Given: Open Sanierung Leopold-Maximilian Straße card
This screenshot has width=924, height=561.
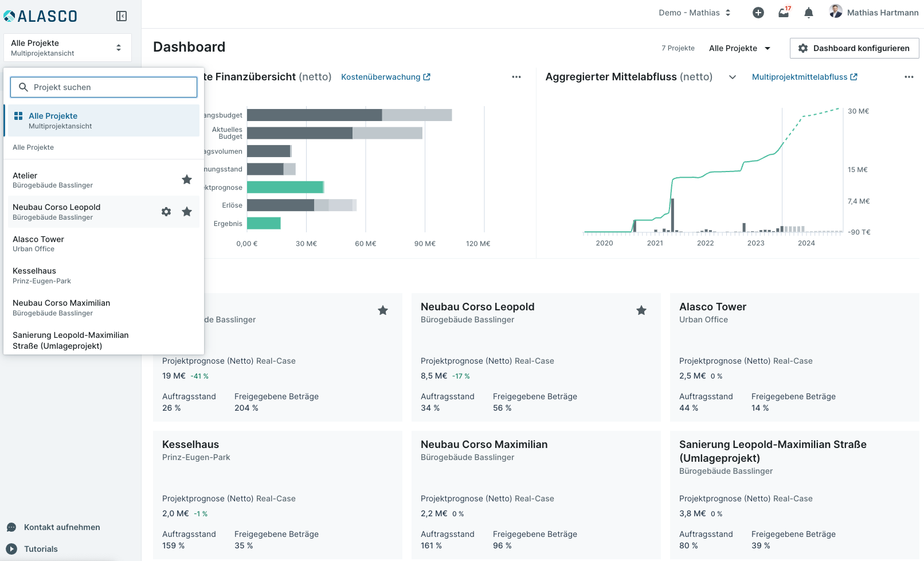Looking at the screenshot, I should (794, 495).
